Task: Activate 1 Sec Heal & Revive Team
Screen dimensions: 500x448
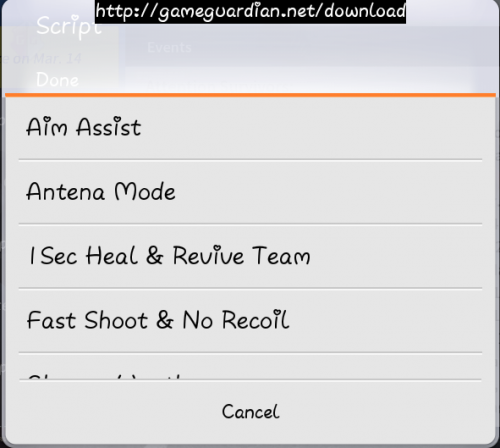Action: tap(250, 256)
